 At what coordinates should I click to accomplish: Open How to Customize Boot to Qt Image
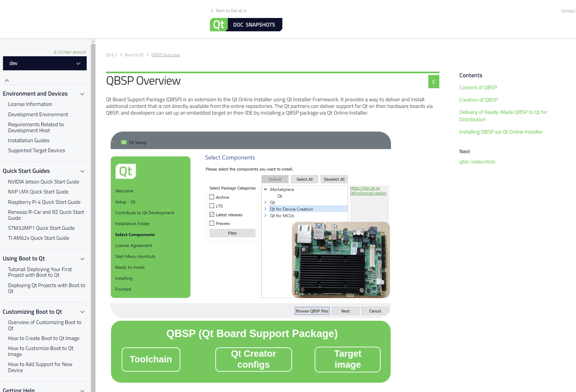(41, 351)
